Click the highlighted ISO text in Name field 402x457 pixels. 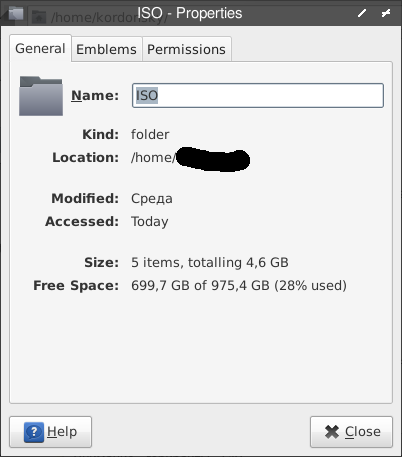point(147,95)
